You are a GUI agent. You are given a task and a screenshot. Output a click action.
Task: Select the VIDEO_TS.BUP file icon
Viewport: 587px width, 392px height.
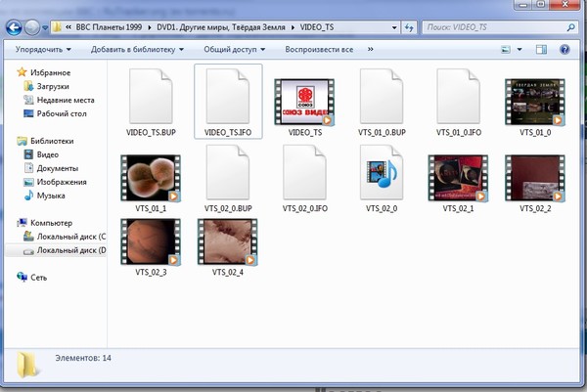(x=151, y=96)
